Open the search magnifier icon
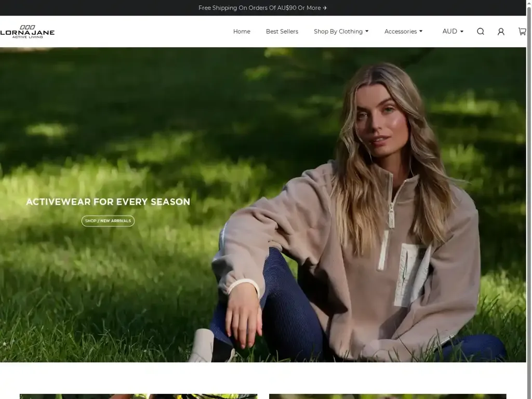The width and height of the screenshot is (532, 399). click(x=481, y=32)
